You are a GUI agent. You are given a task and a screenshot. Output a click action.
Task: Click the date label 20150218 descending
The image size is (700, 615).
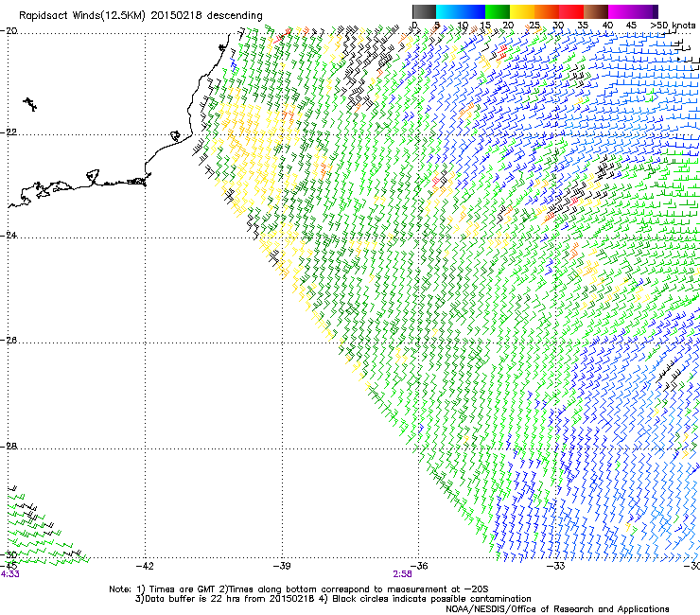click(207, 16)
